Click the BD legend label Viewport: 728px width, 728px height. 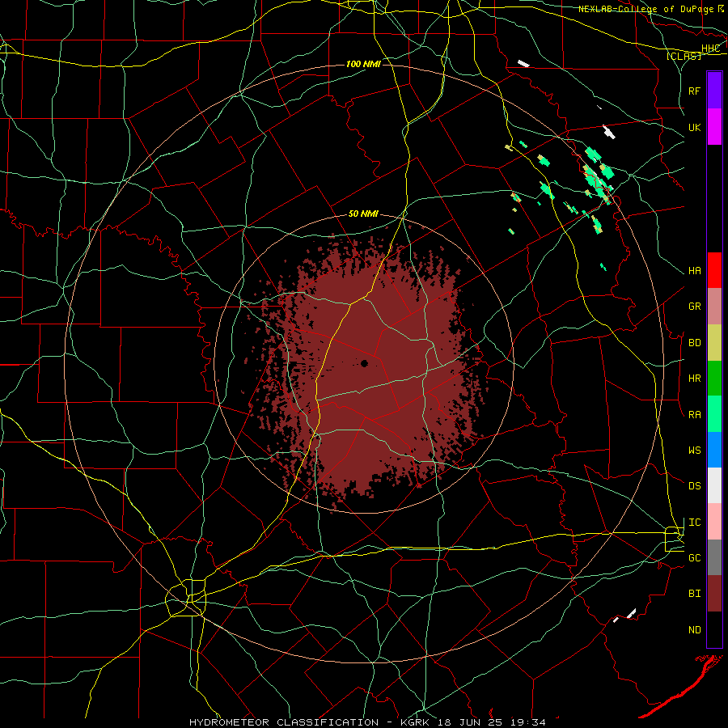[694, 343]
